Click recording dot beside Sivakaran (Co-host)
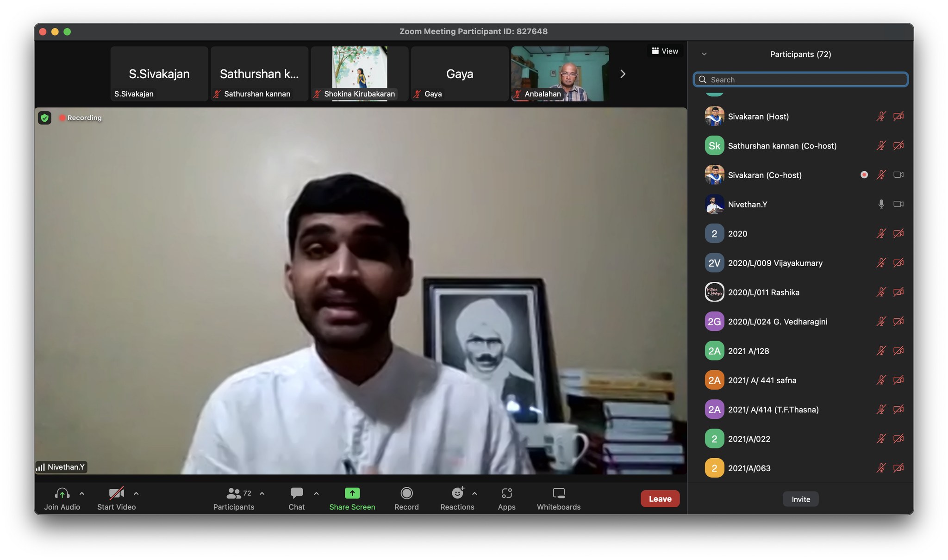The width and height of the screenshot is (948, 560). click(864, 175)
